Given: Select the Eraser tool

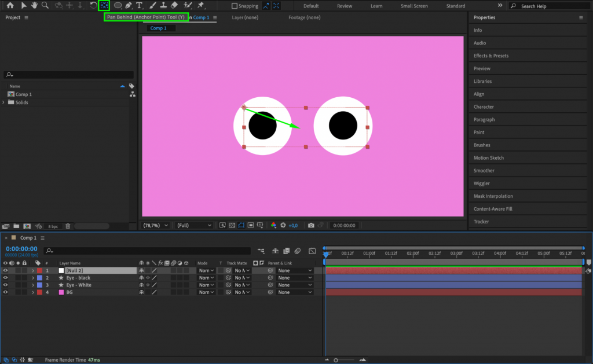Looking at the screenshot, I should click(x=175, y=5).
